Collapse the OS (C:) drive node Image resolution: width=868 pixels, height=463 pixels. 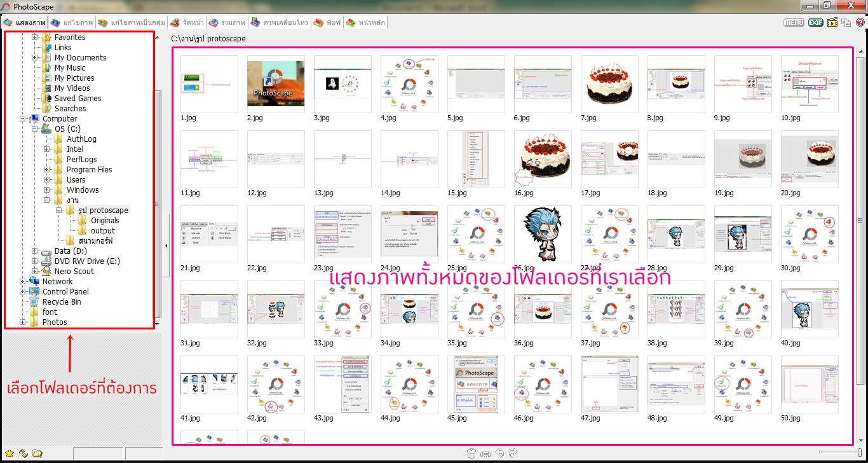pos(35,129)
